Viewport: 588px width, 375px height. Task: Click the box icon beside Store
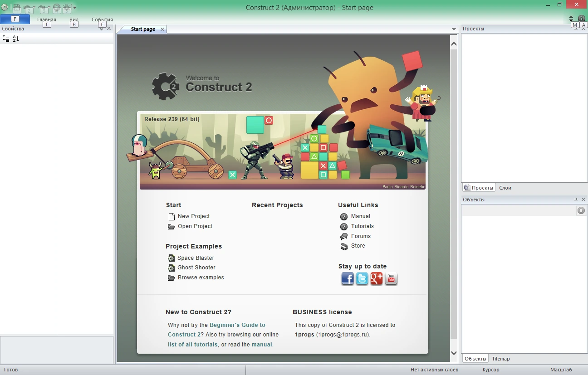pyautogui.click(x=344, y=246)
